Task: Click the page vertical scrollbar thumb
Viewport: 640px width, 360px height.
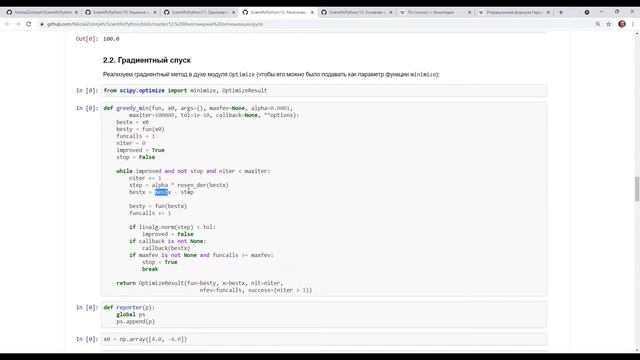Action: [x=637, y=189]
